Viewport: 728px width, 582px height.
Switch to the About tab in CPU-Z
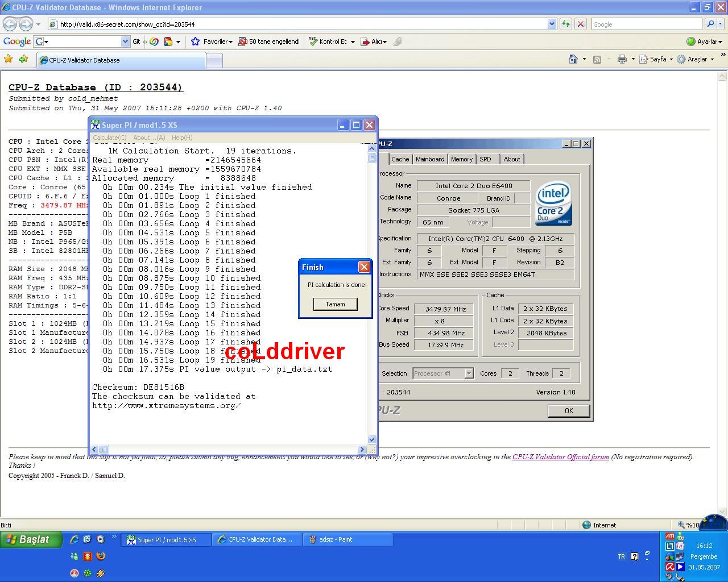pyautogui.click(x=512, y=159)
